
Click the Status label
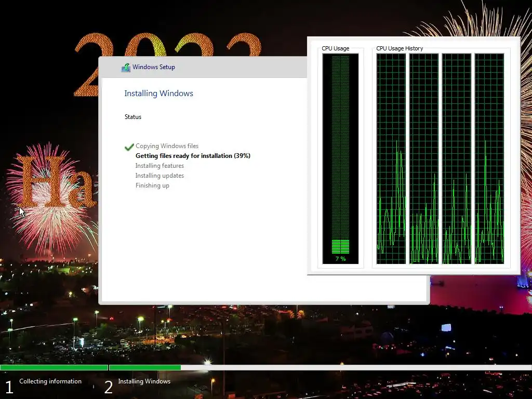tap(132, 117)
